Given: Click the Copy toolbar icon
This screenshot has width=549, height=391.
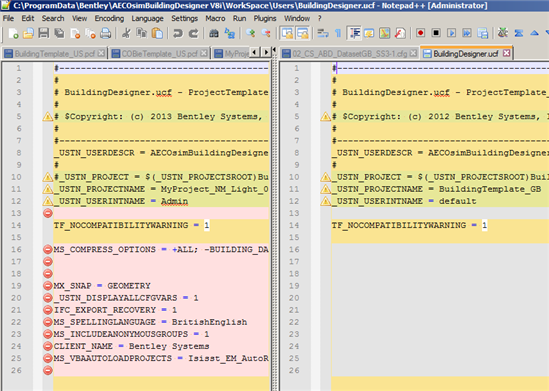Looking at the screenshot, I should click(142, 33).
